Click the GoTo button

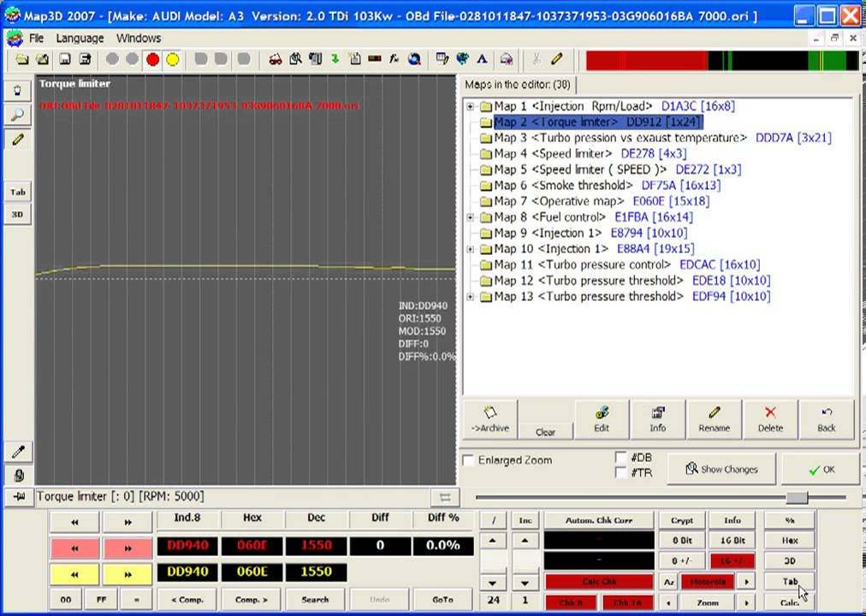(x=443, y=600)
